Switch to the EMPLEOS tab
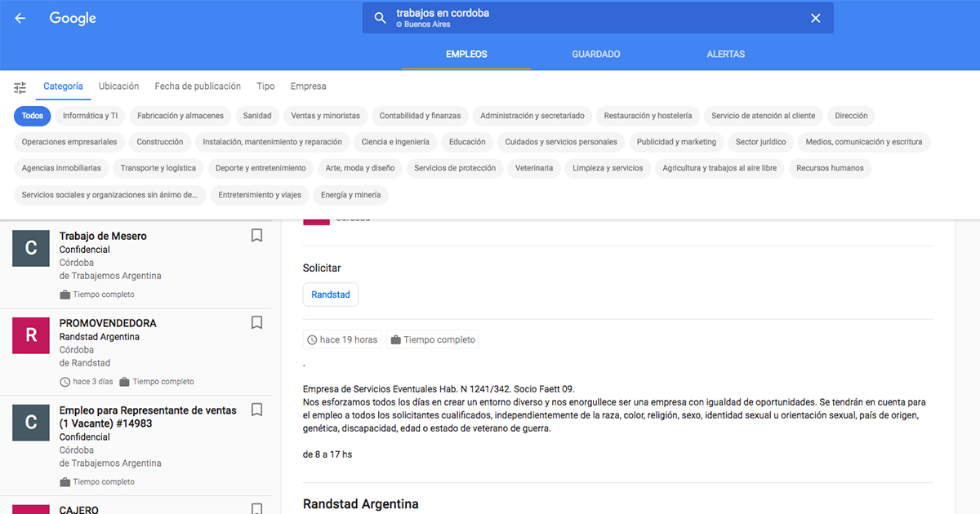This screenshot has width=980, height=514. pos(466,55)
